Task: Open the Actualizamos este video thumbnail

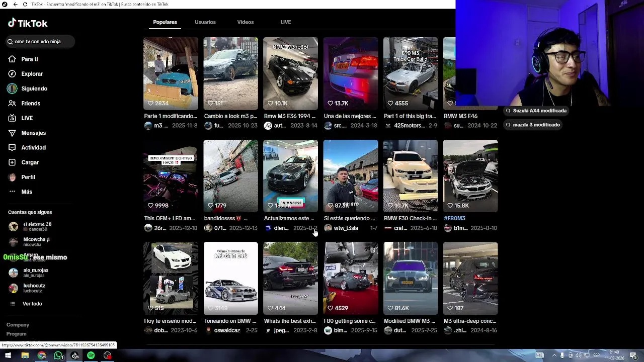Action: [290, 176]
